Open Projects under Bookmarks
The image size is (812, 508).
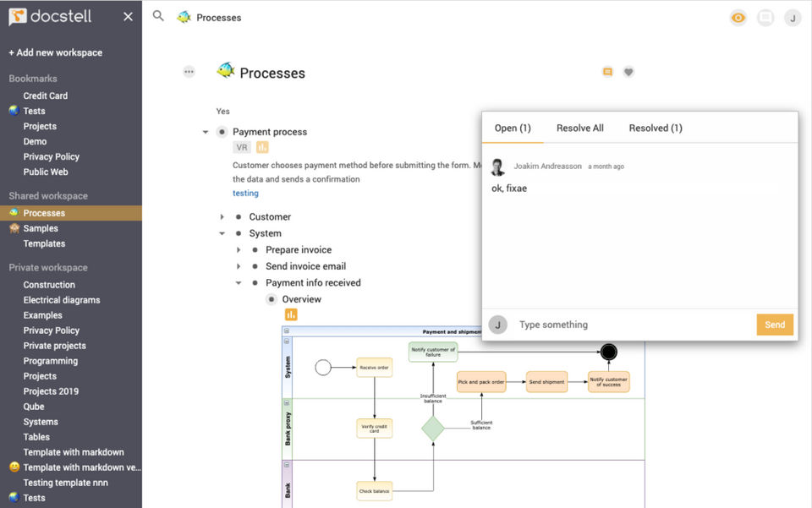40,126
